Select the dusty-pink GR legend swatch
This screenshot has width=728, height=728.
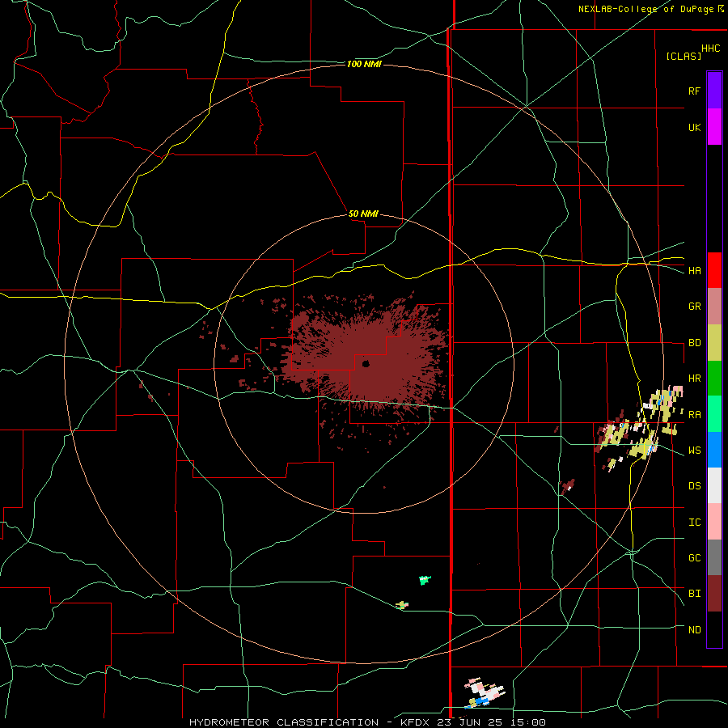[x=714, y=307]
